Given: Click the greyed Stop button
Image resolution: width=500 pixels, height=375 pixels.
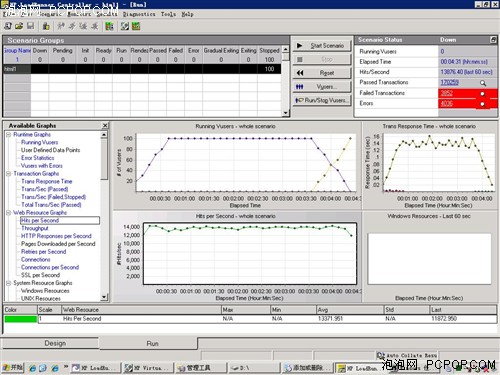Looking at the screenshot, I should click(322, 59).
